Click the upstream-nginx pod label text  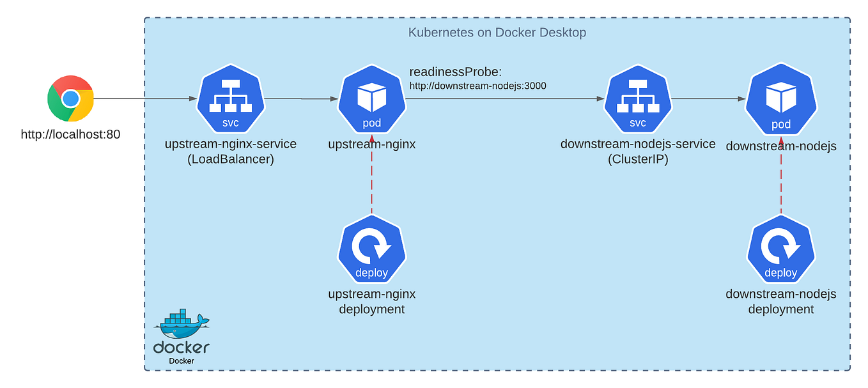(371, 144)
